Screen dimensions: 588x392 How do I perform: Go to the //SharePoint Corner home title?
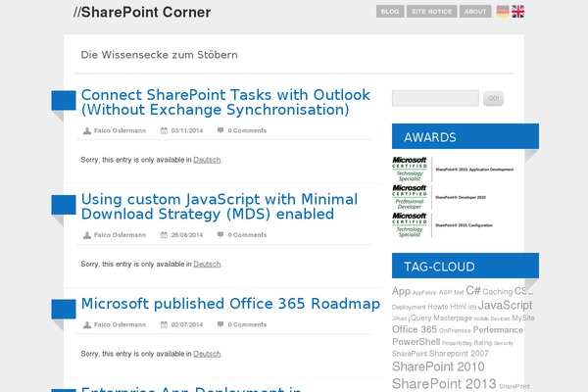[x=142, y=12]
